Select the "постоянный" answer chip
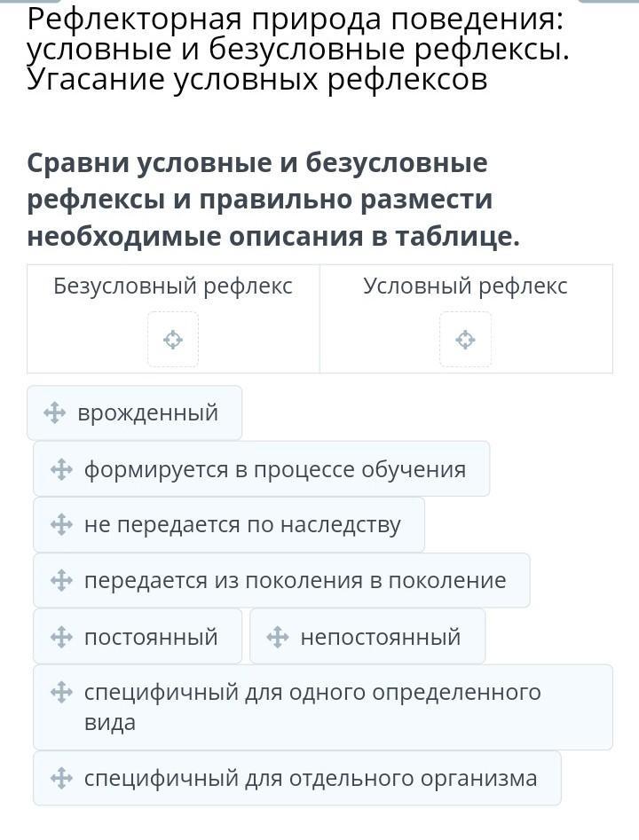This screenshot has width=639, height=840. click(151, 637)
